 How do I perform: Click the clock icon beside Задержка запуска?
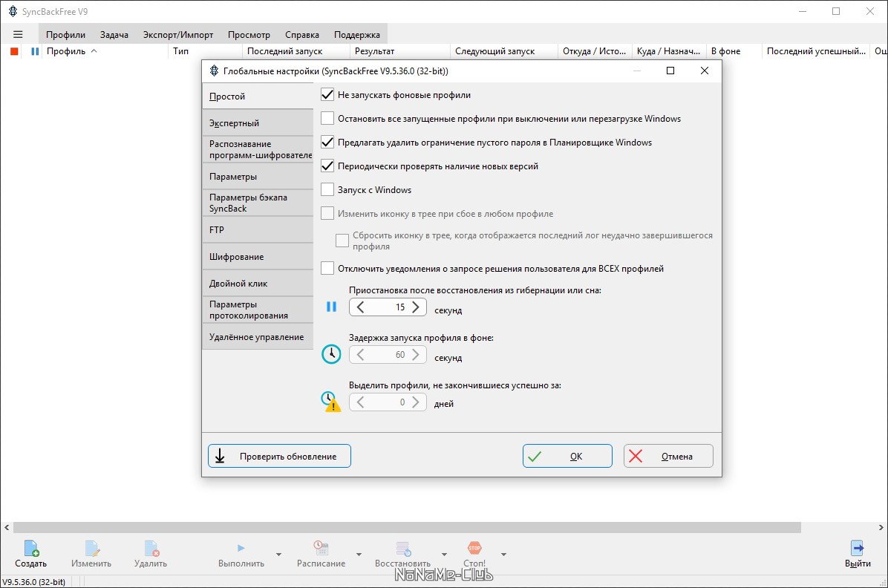(331, 354)
